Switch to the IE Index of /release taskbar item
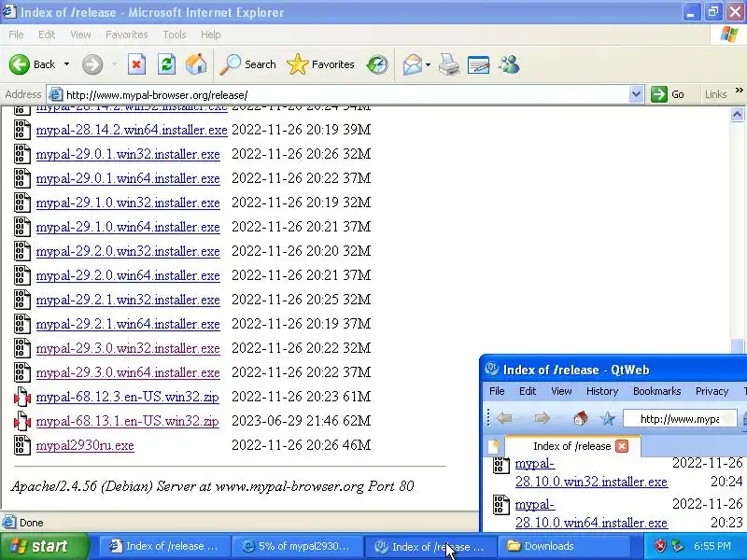 164,546
